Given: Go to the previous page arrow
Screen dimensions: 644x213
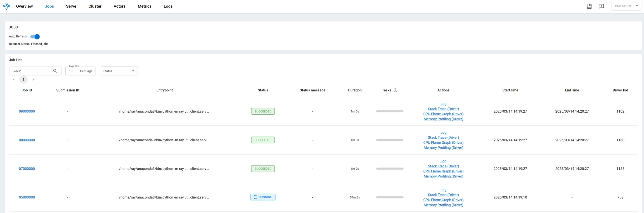Looking at the screenshot, I should 14,80.
